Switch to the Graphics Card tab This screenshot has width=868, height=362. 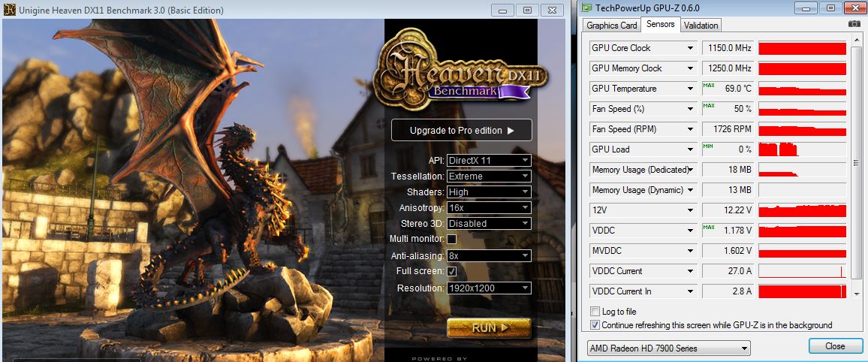point(612,26)
